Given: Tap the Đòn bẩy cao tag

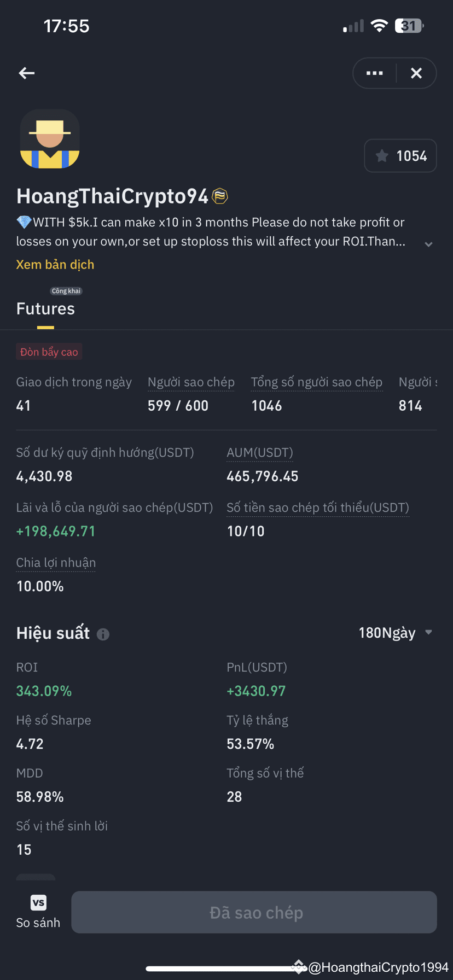Looking at the screenshot, I should coord(49,352).
